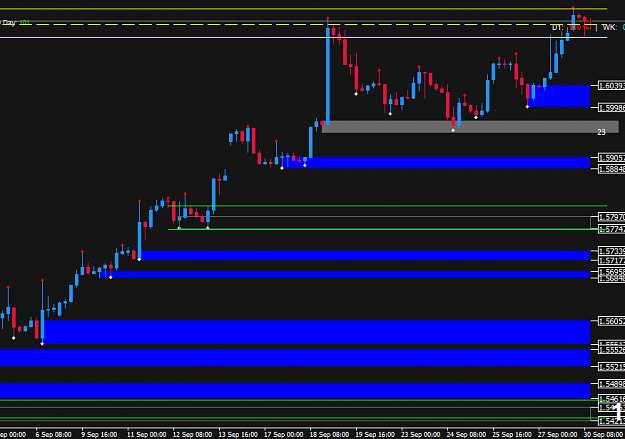Click the 1.5905 price label
This screenshot has height=439, width=625.
pos(611,158)
